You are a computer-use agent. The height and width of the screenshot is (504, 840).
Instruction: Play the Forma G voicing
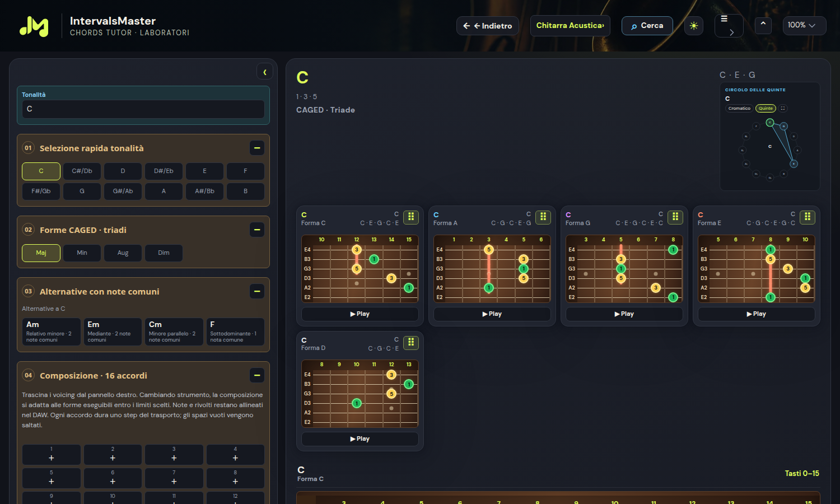(x=624, y=314)
